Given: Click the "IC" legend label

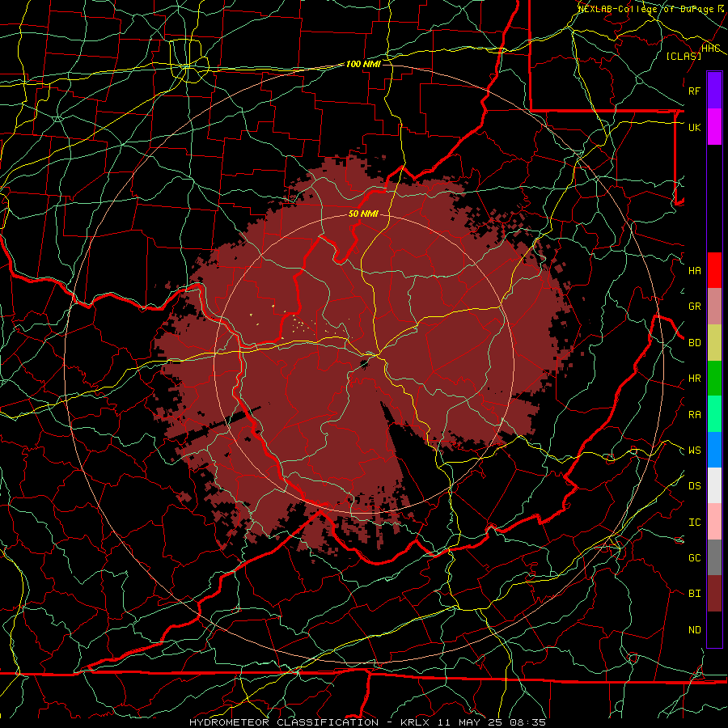Looking at the screenshot, I should coord(694,523).
